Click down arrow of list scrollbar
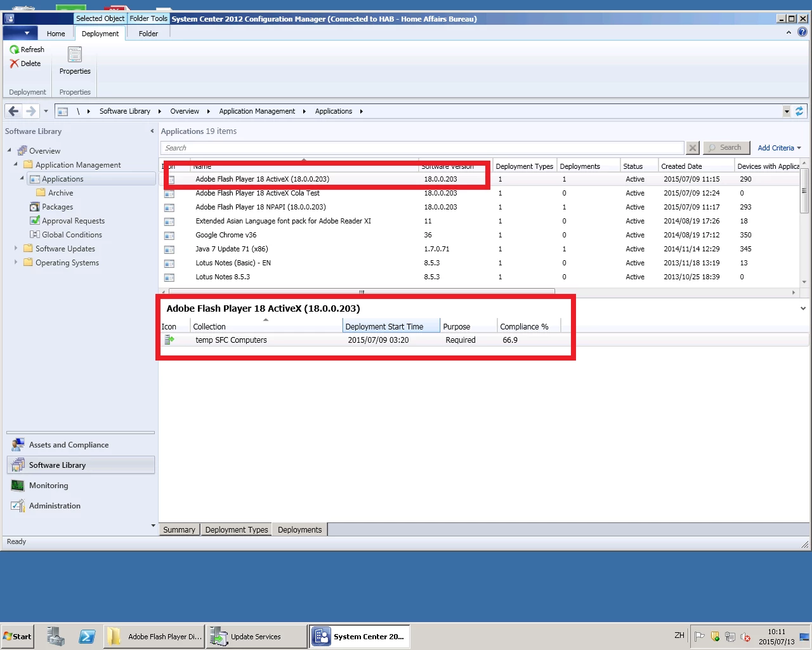This screenshot has width=812, height=650. pos(804,282)
